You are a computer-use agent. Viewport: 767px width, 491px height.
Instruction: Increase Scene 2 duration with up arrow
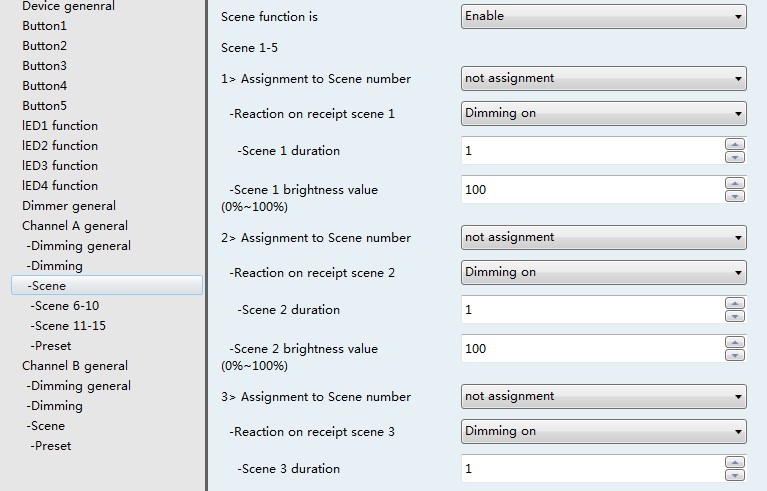735,304
